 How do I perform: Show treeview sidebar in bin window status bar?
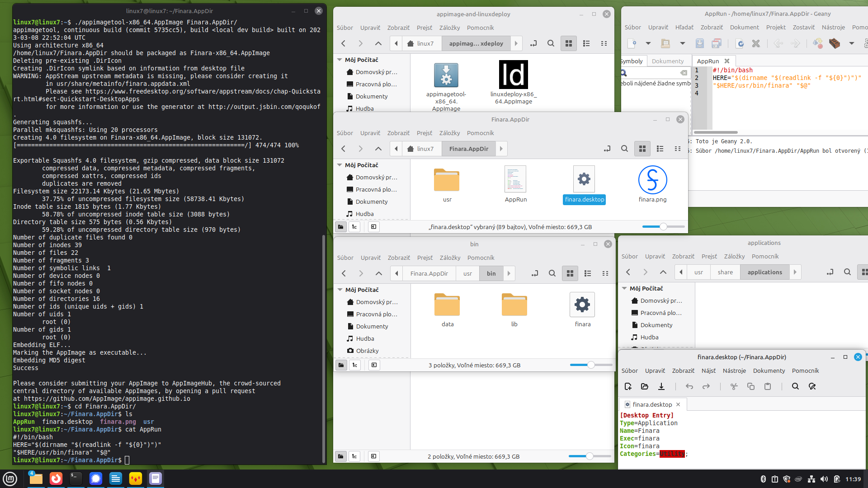pyautogui.click(x=355, y=365)
